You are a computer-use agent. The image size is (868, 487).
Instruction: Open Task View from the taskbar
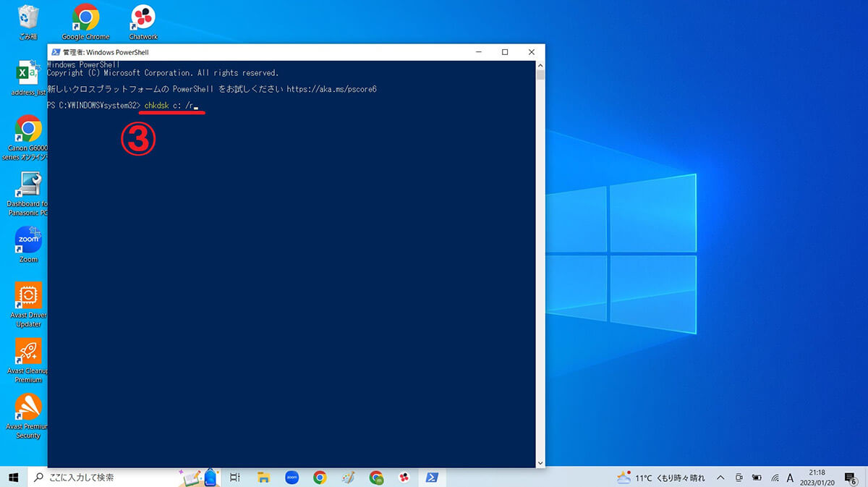(x=235, y=477)
